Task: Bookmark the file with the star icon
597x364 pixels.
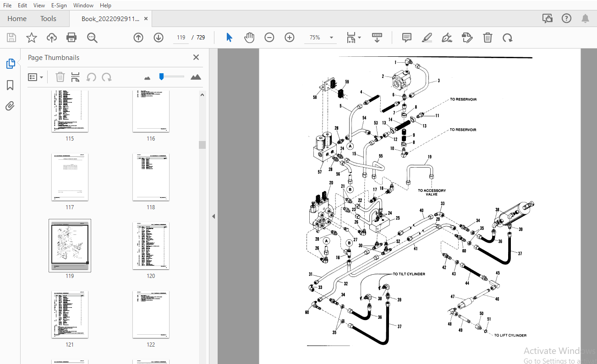Action: pos(31,38)
